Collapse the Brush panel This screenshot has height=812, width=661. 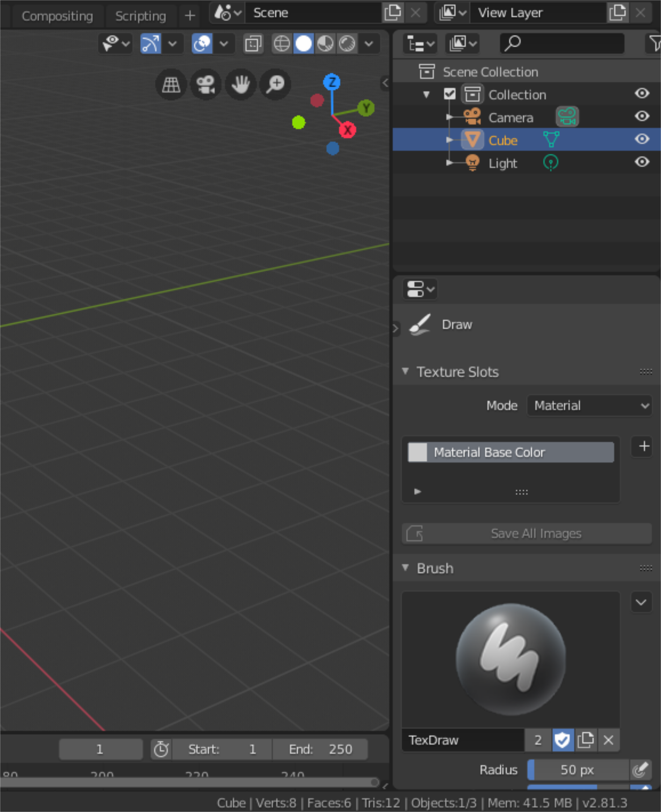click(x=405, y=568)
